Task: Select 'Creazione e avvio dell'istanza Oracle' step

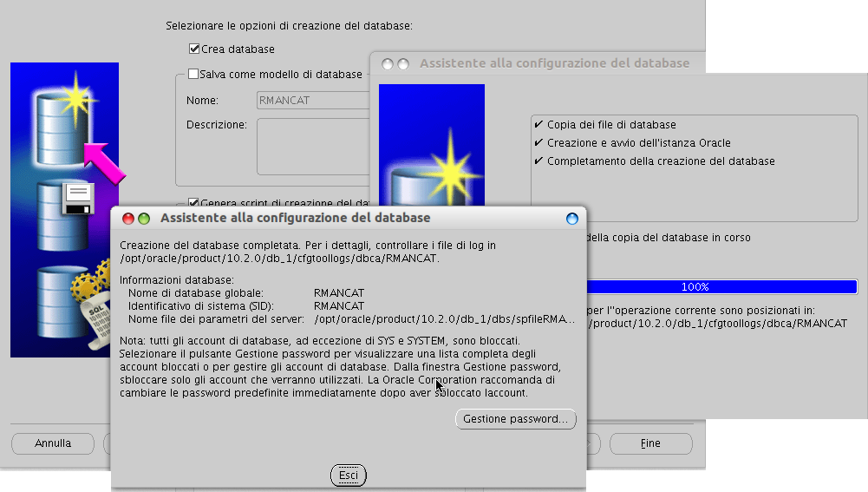Action: (x=638, y=143)
